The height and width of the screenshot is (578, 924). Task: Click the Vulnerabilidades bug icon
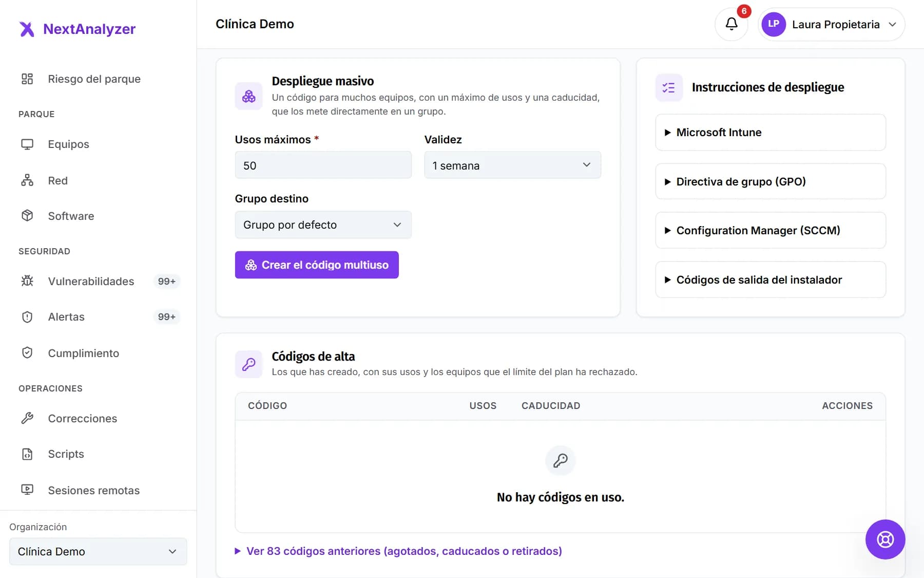pyautogui.click(x=27, y=281)
